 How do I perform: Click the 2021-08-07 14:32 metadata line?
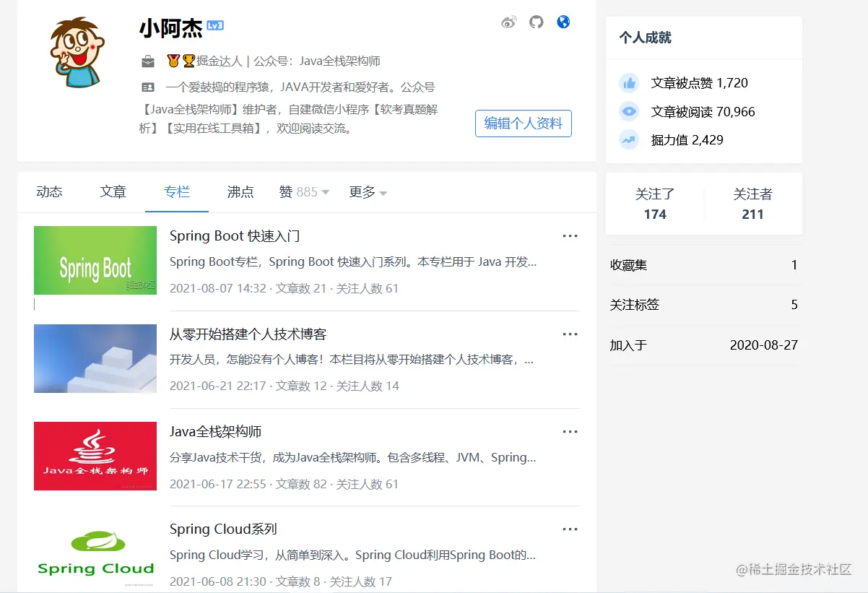(x=284, y=288)
